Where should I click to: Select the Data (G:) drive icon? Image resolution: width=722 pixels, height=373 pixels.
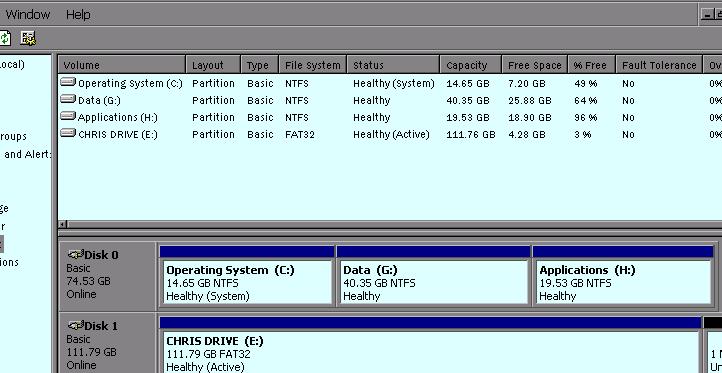pos(68,99)
